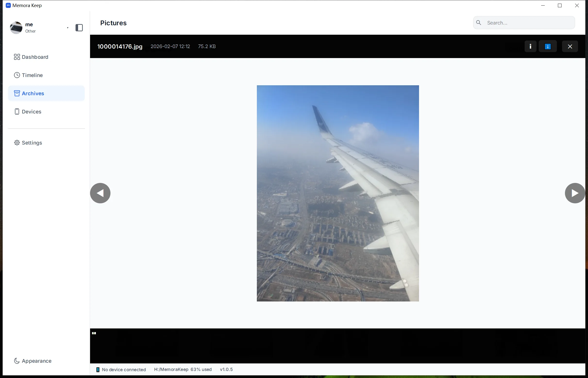Click the airplane wing photo
The height and width of the screenshot is (378, 588).
(x=337, y=193)
